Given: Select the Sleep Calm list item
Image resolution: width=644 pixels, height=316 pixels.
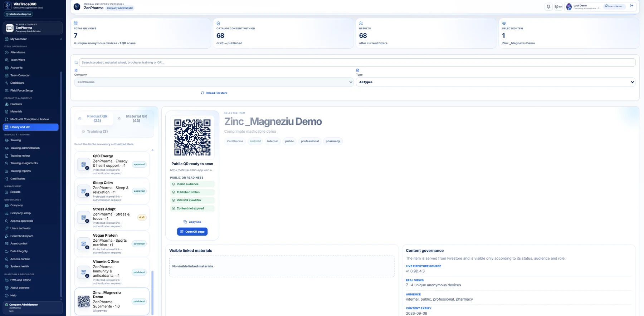Looking at the screenshot, I should click(112, 191).
